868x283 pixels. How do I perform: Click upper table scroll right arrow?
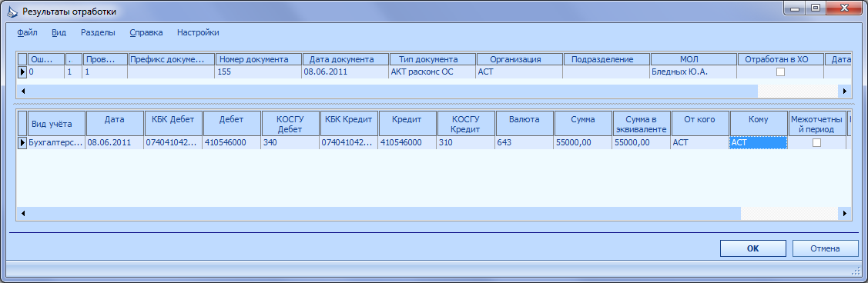click(845, 91)
